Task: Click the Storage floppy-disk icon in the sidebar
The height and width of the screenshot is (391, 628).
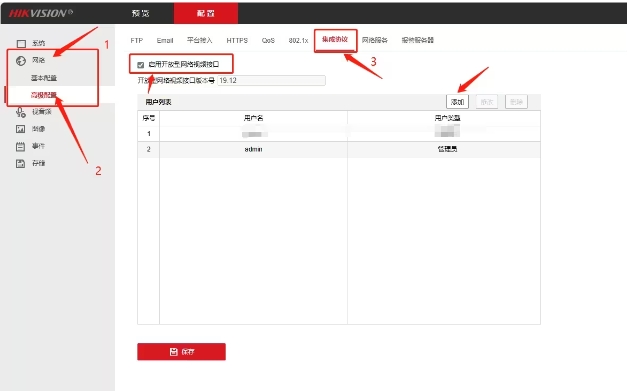Action: (x=20, y=163)
